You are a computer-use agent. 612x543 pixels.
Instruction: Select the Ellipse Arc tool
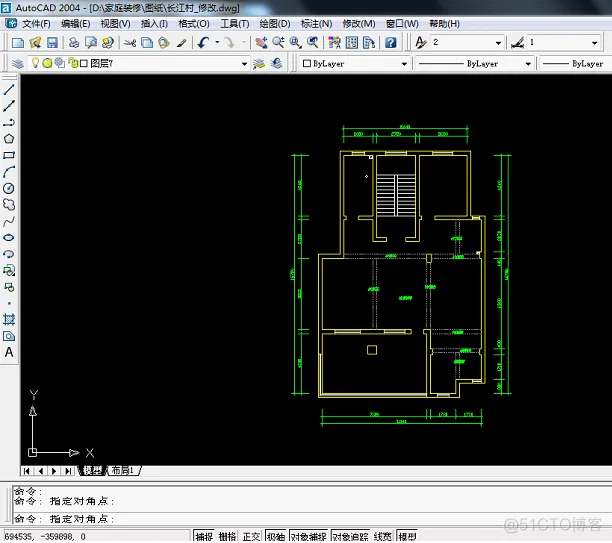click(9, 254)
